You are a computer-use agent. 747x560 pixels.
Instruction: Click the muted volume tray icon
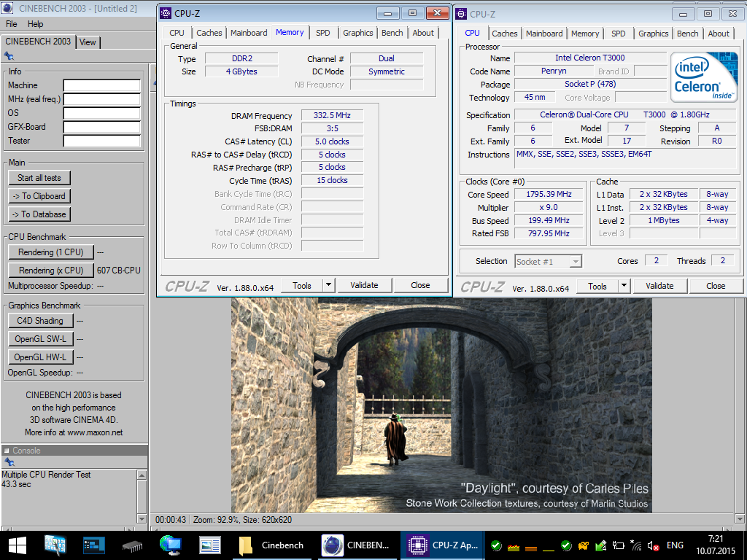pos(653,545)
